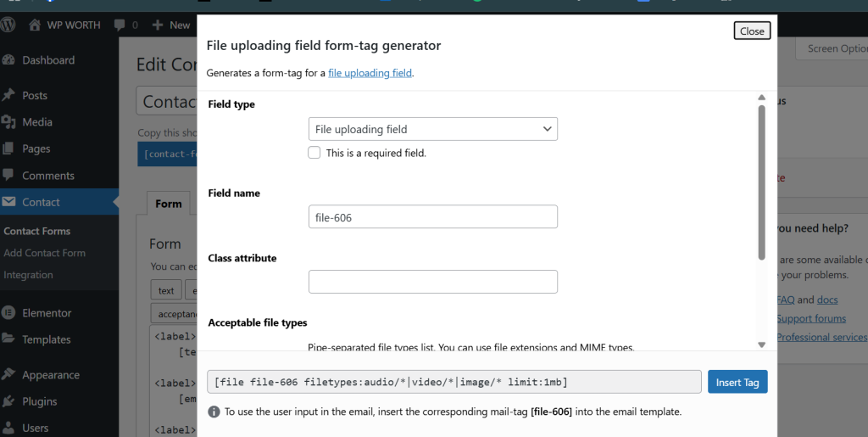The image size is (868, 437).
Task: Open Contact Forms submenu item
Action: coord(37,231)
